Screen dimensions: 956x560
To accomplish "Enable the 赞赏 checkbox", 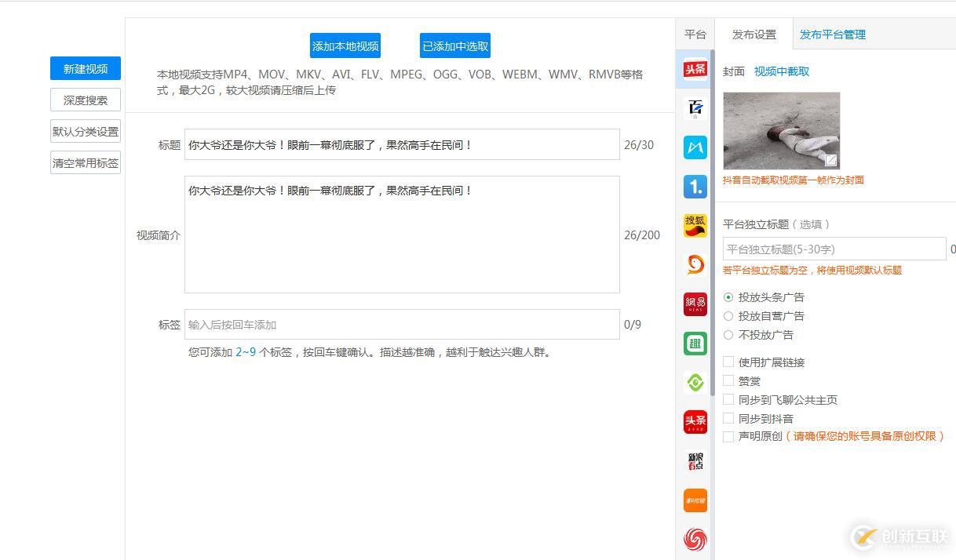I will (x=728, y=381).
